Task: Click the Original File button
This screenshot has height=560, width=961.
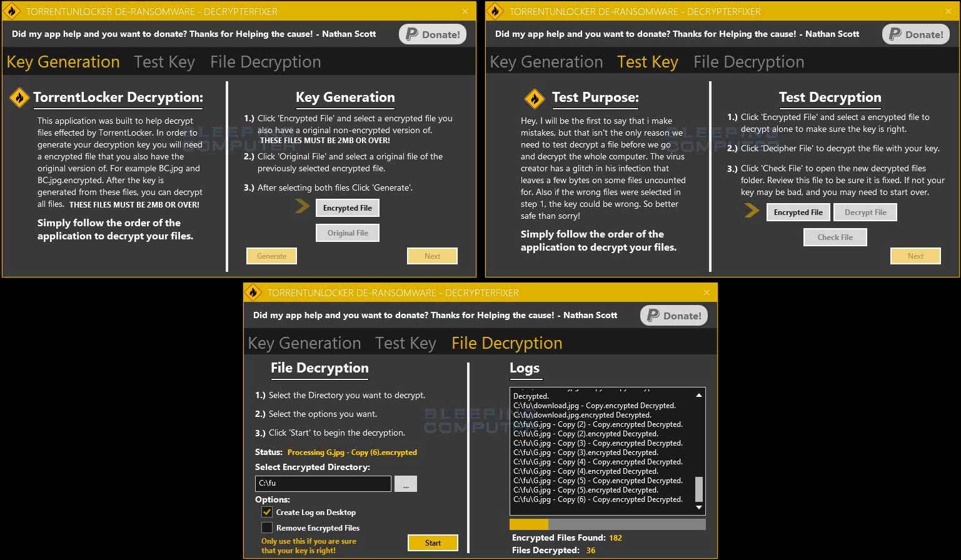Action: coord(348,233)
